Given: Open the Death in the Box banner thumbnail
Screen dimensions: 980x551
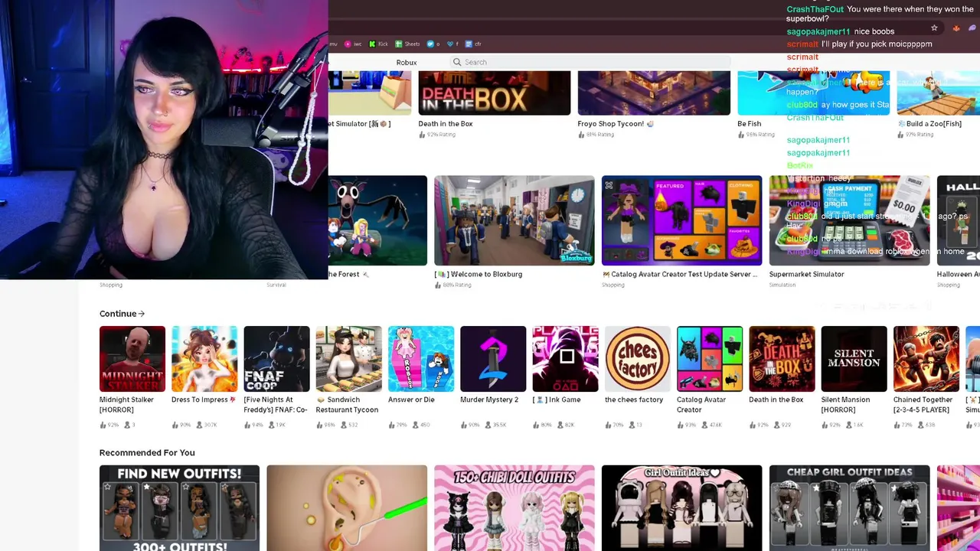Looking at the screenshot, I should pos(494,93).
